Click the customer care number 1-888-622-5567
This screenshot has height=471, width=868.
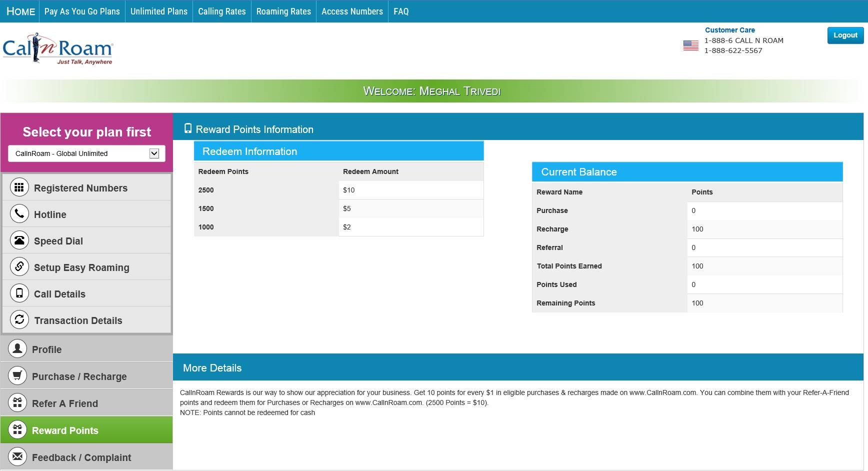pyautogui.click(x=733, y=50)
